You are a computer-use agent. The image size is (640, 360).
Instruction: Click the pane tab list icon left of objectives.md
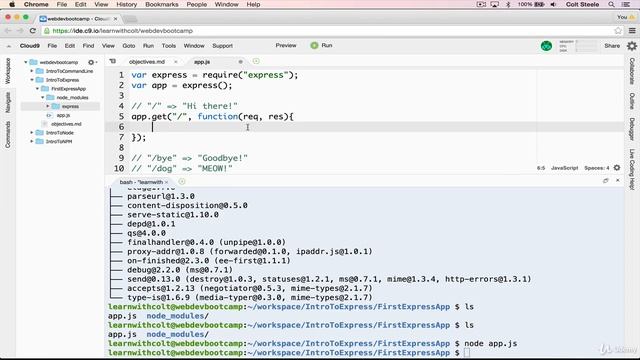113,62
